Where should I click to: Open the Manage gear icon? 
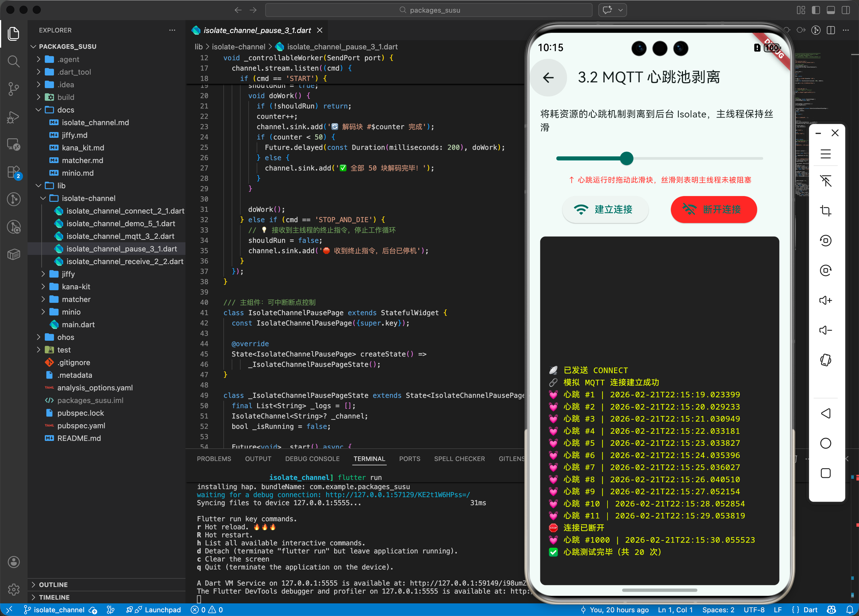(13, 589)
